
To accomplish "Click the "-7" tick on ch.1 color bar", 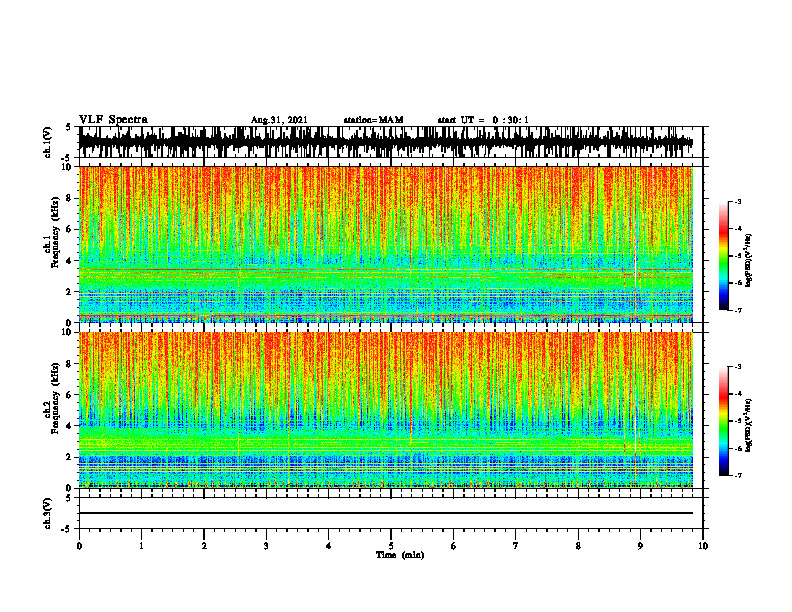I will [738, 311].
